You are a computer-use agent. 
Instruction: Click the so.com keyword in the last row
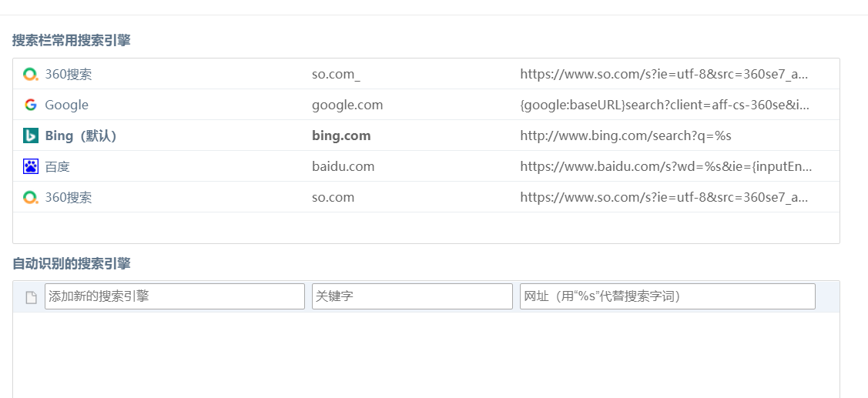[333, 197]
